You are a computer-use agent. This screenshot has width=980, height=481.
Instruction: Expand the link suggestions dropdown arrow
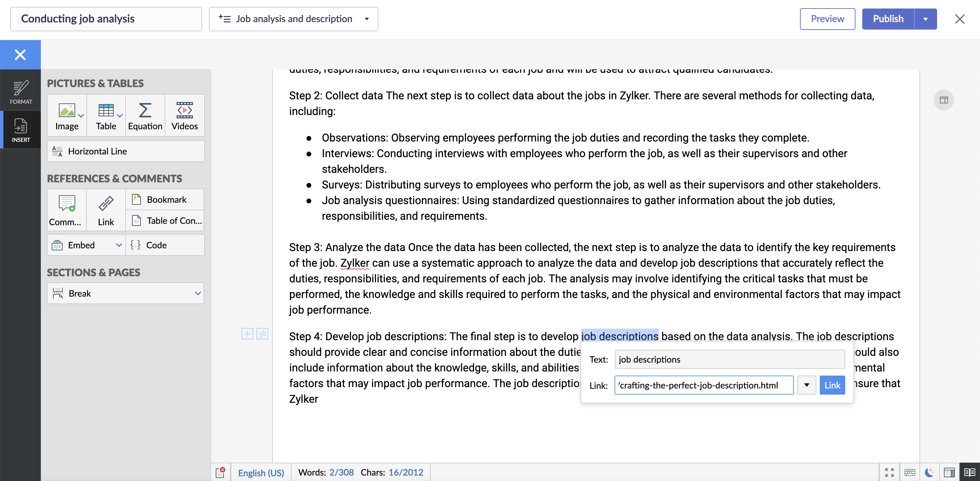pyautogui.click(x=806, y=385)
